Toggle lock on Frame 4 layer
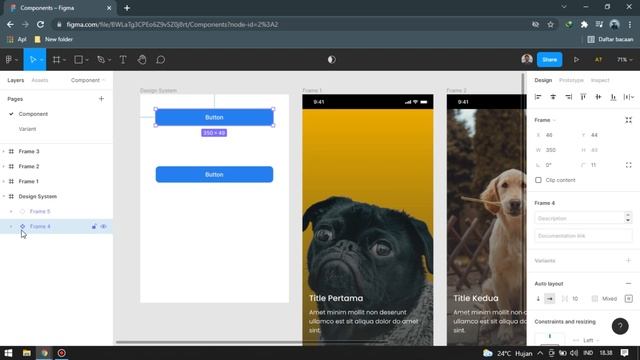This screenshot has height=360, width=640. pos(94,226)
